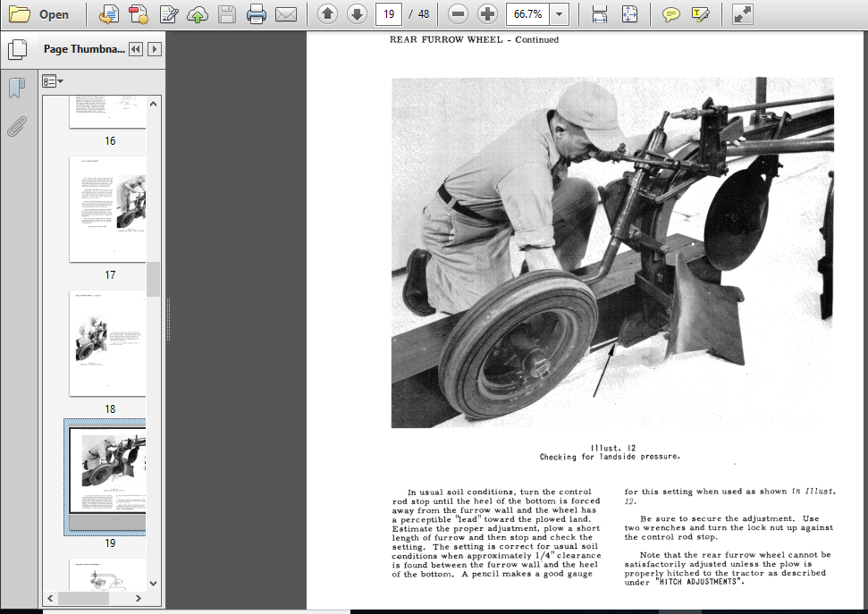Click the page label 17
The image size is (868, 614).
(x=110, y=274)
